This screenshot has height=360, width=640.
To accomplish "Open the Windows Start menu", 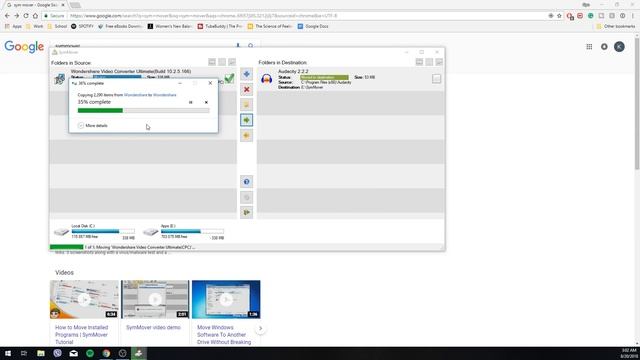I will point(8,353).
